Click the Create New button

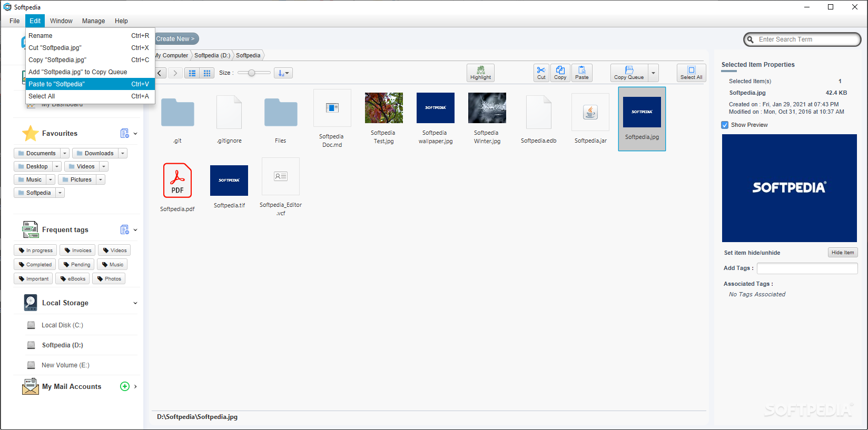click(x=176, y=39)
